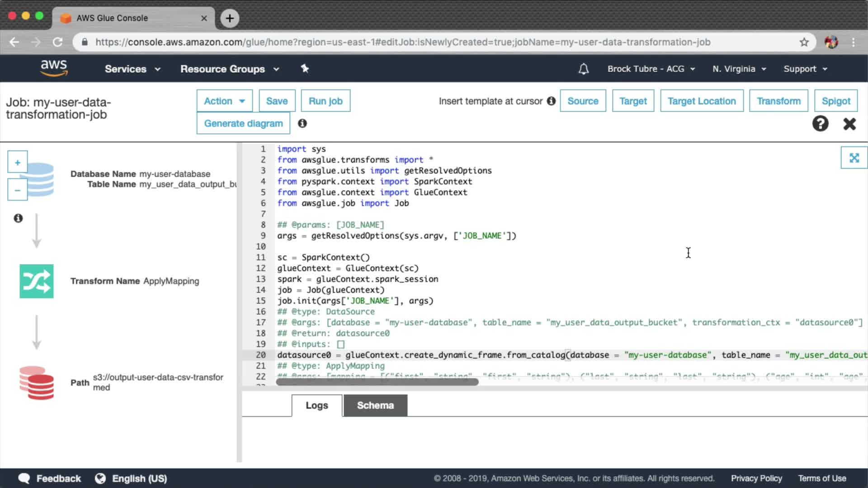868x488 pixels.
Task: Switch to the Schema tab
Action: [375, 405]
